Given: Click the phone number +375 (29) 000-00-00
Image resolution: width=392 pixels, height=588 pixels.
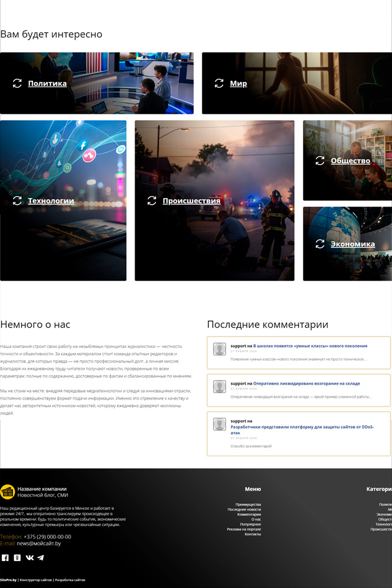Looking at the screenshot, I should tap(47, 537).
